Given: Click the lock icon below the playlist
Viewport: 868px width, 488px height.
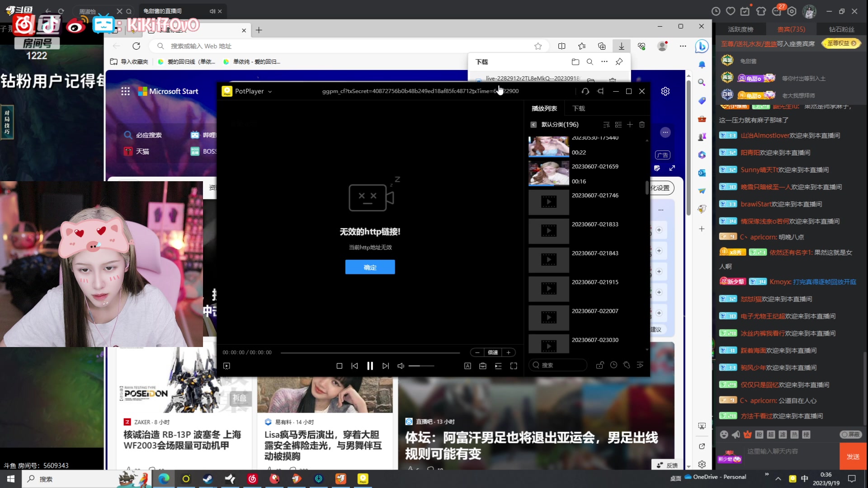Looking at the screenshot, I should [x=600, y=365].
